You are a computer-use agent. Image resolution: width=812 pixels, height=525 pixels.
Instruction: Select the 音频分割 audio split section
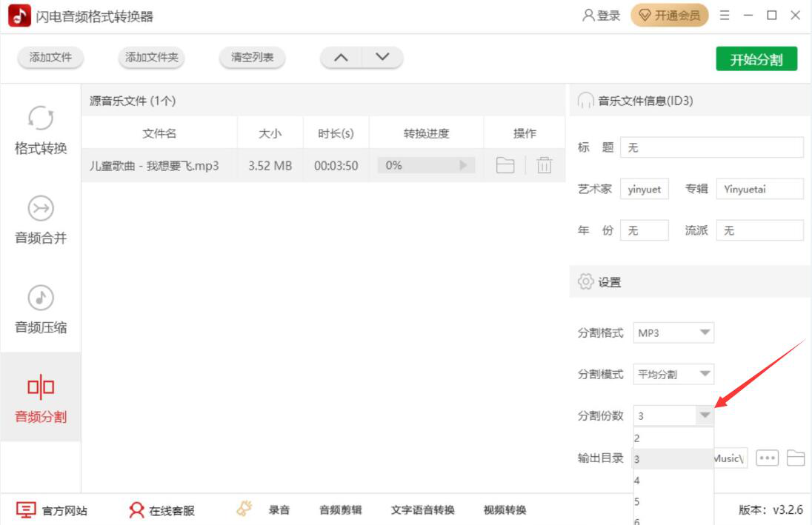tap(41, 397)
